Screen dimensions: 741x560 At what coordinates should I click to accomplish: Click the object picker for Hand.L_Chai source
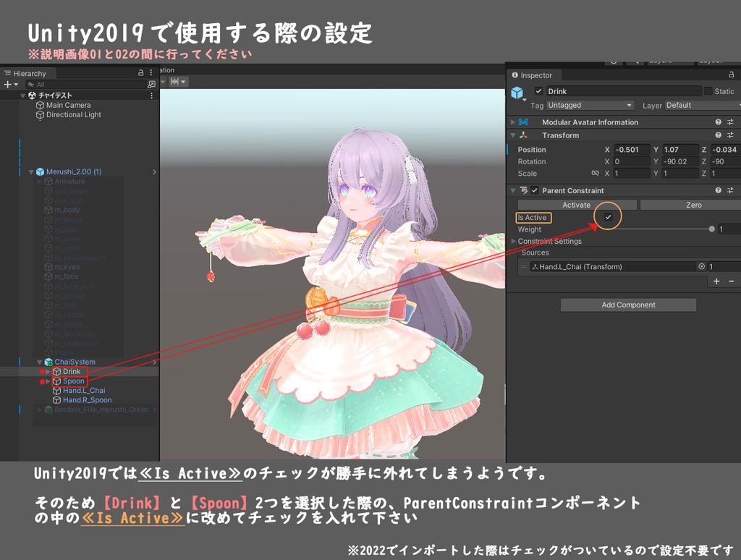click(702, 266)
